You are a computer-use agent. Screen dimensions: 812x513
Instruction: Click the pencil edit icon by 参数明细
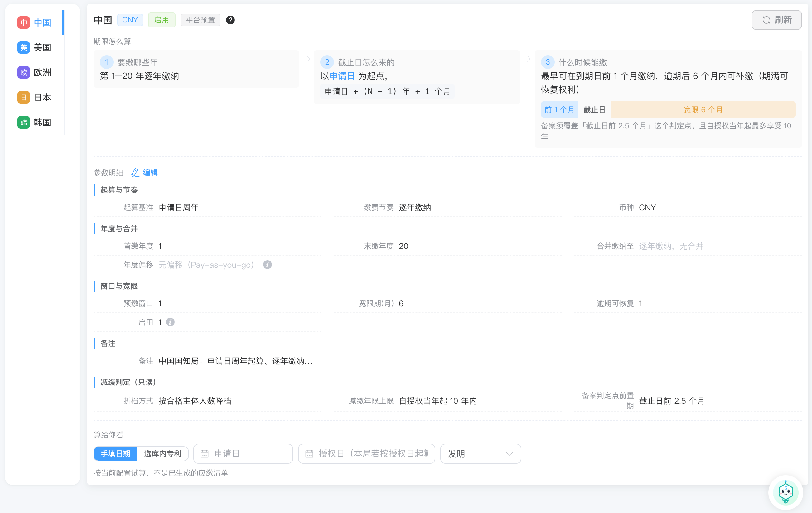pos(135,173)
